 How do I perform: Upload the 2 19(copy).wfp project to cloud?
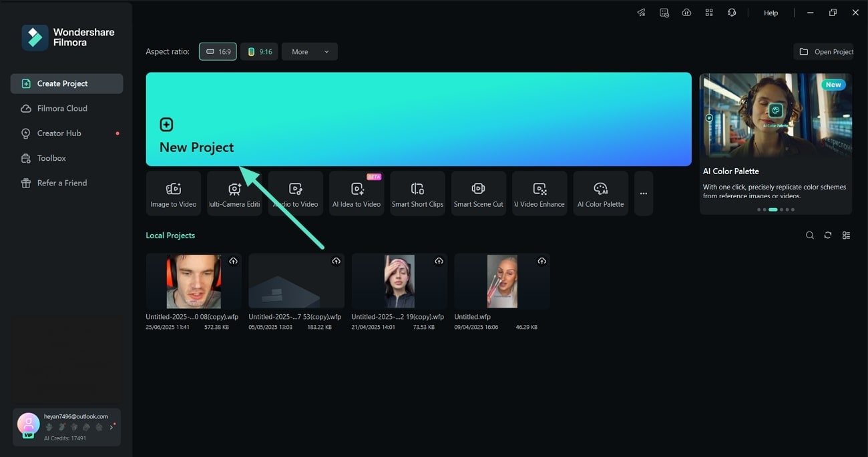tap(439, 261)
